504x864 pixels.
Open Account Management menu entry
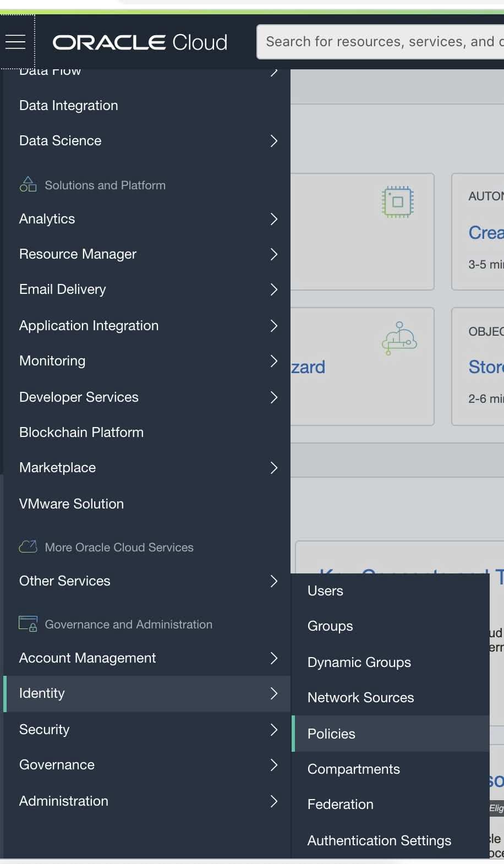(87, 658)
